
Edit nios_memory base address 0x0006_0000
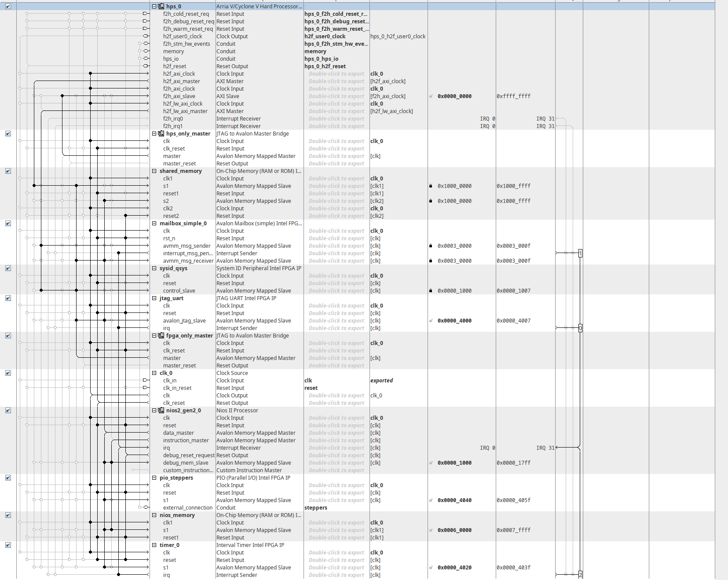[x=454, y=530]
